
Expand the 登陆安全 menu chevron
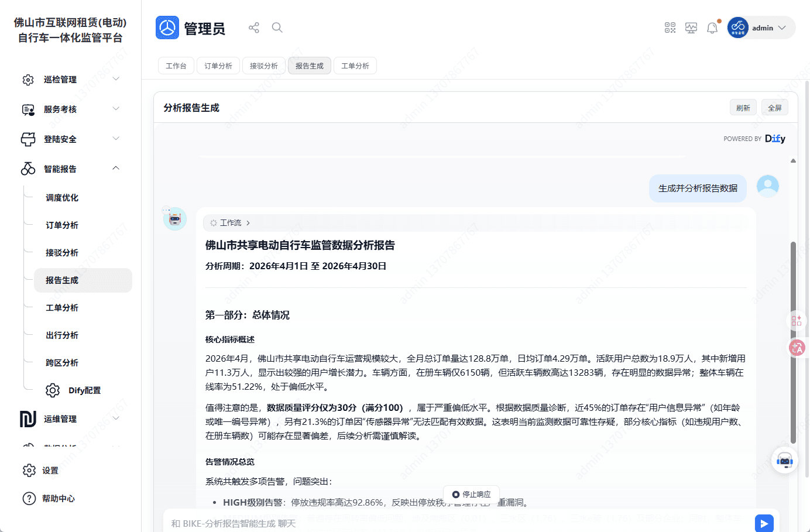click(x=116, y=139)
